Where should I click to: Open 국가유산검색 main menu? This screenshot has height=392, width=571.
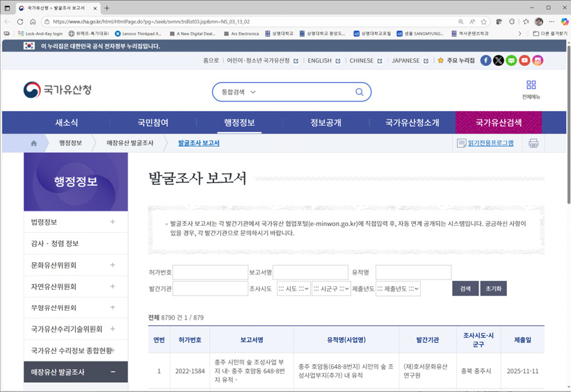click(499, 122)
